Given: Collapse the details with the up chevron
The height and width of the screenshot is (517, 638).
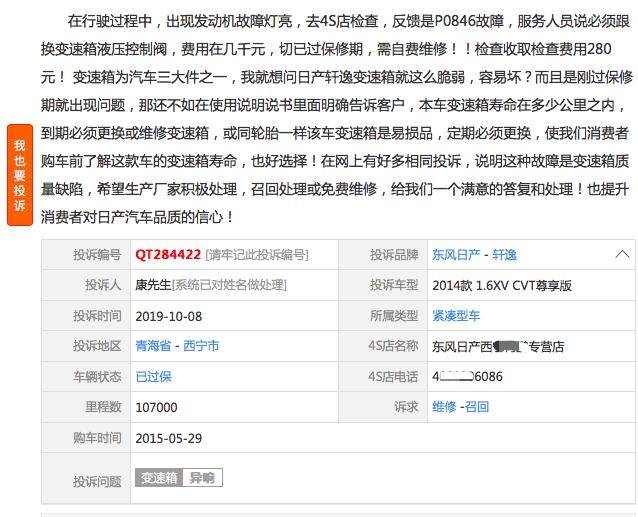Looking at the screenshot, I should (622, 255).
